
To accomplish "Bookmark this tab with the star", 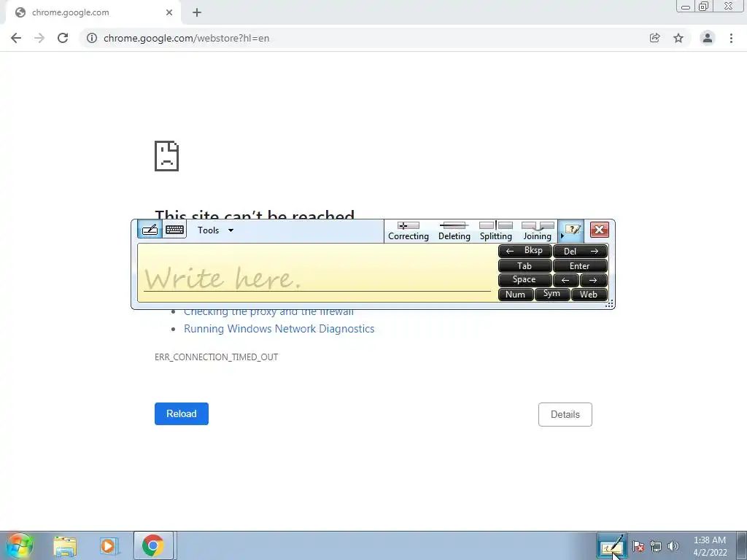I will pos(678,38).
